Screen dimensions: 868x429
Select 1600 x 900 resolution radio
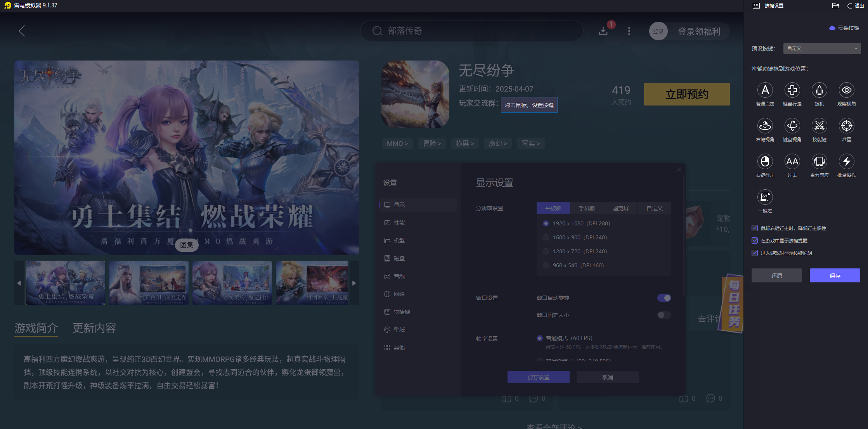546,237
